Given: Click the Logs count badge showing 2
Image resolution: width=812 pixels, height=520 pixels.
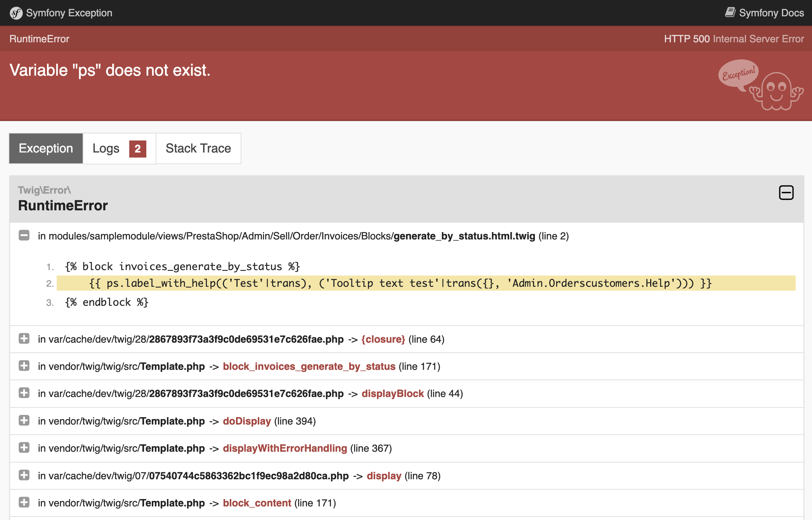Looking at the screenshot, I should [137, 149].
